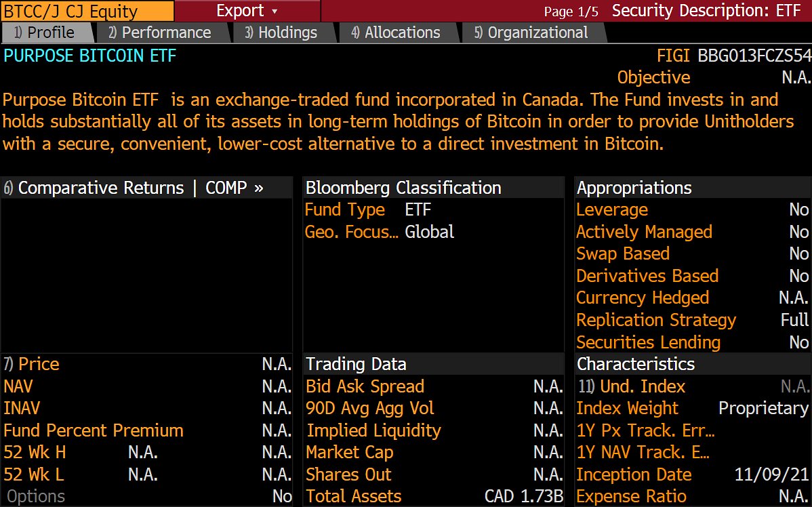The height and width of the screenshot is (507, 812).
Task: Click Inception Date value 11/09/21
Action: (x=771, y=474)
